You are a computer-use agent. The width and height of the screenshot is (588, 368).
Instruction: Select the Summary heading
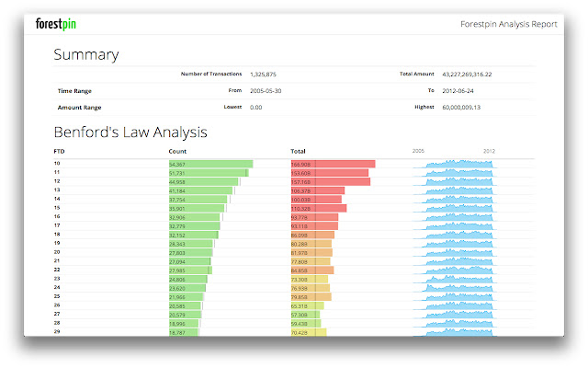click(86, 55)
